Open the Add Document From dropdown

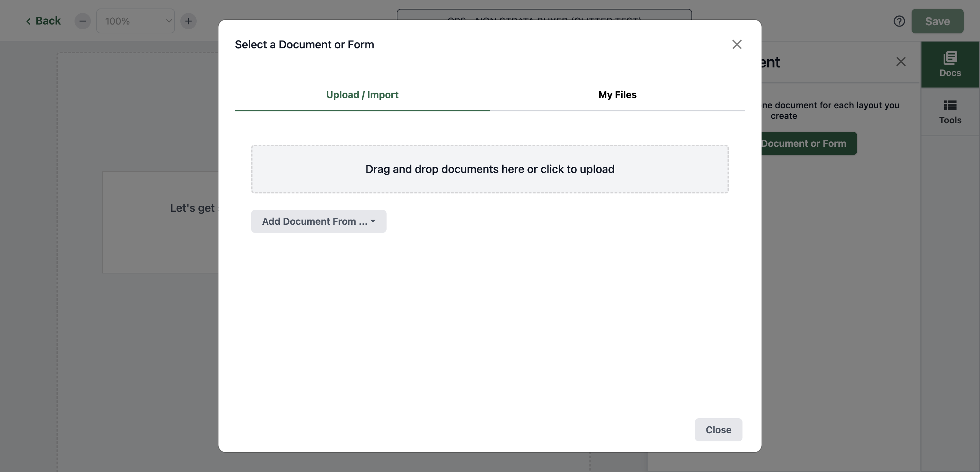318,221
